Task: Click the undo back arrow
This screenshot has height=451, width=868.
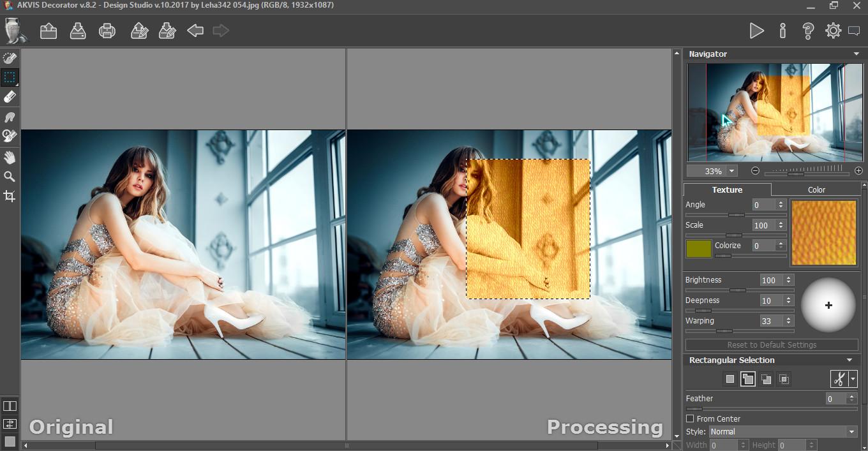Action: click(x=195, y=31)
